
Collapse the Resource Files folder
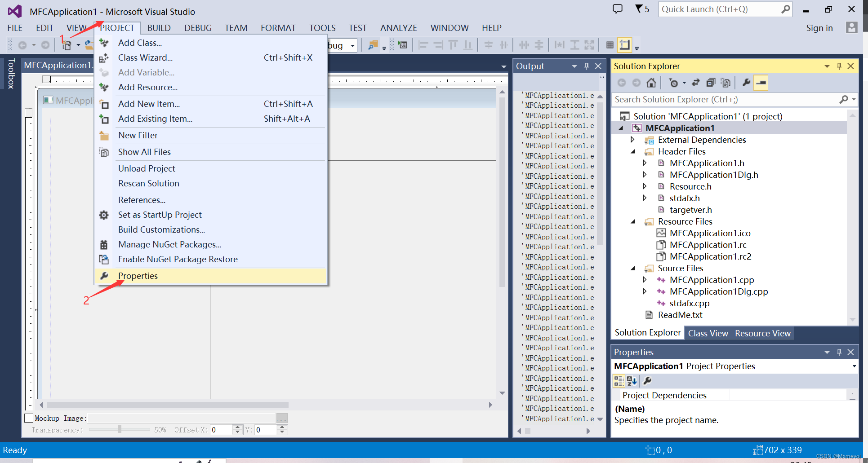pyautogui.click(x=633, y=221)
